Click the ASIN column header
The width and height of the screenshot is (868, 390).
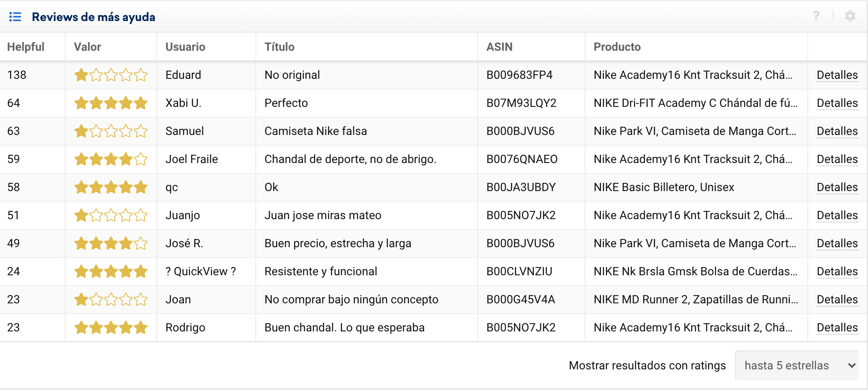(x=499, y=47)
